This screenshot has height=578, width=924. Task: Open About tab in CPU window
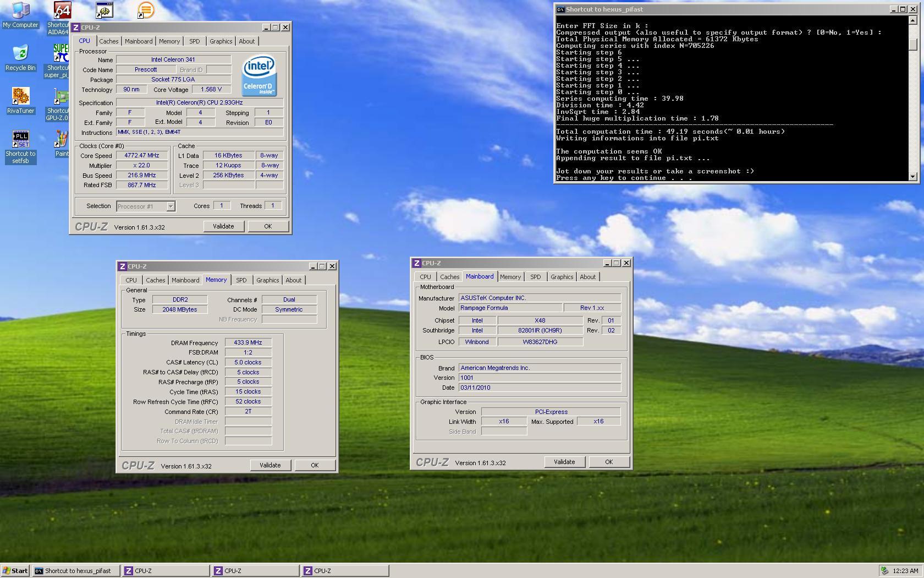point(247,41)
